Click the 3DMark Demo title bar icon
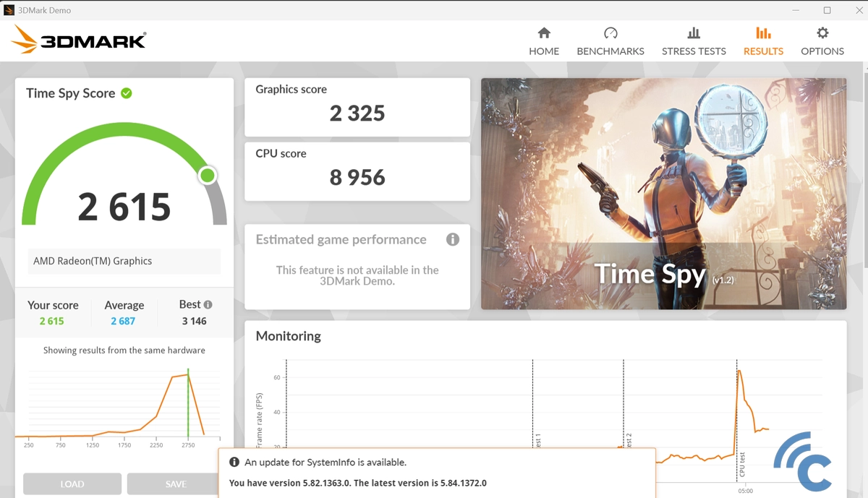The height and width of the screenshot is (498, 868). point(9,10)
